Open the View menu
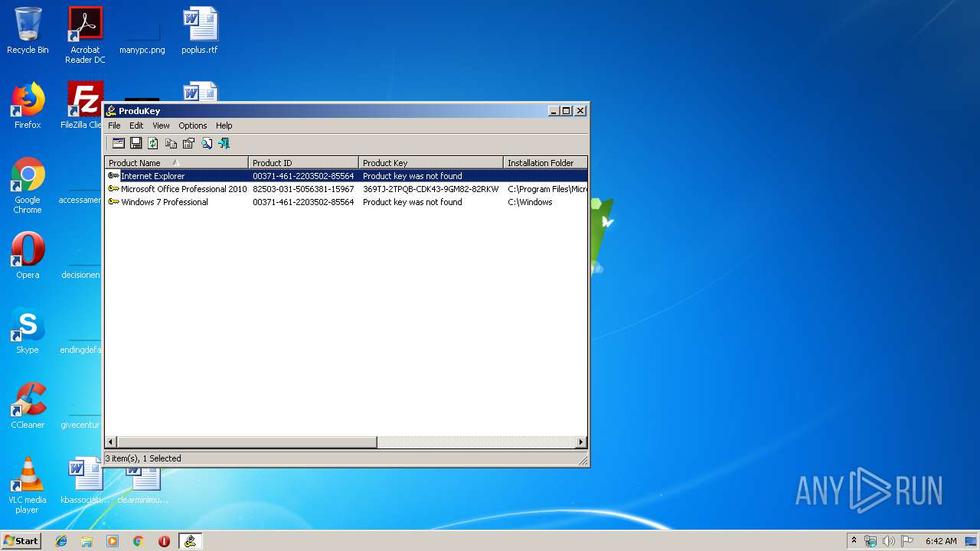Viewport: 980px width, 551px height. point(161,126)
